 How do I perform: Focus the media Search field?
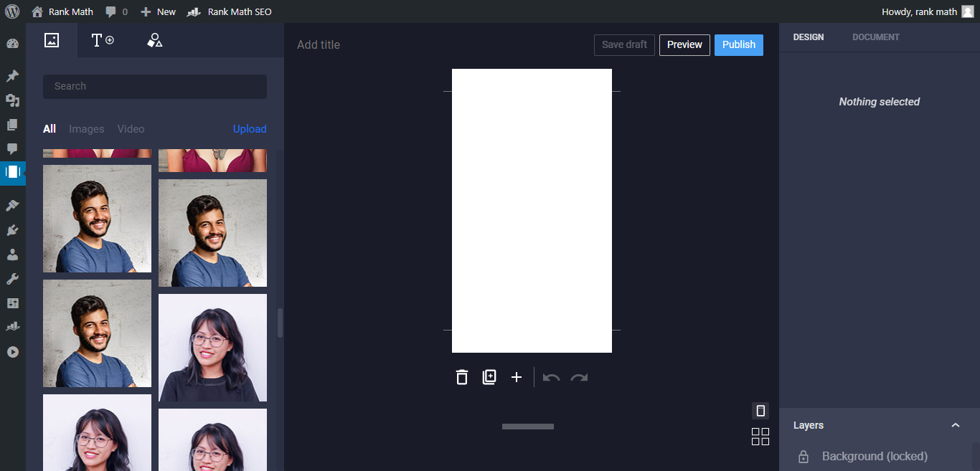click(x=155, y=87)
